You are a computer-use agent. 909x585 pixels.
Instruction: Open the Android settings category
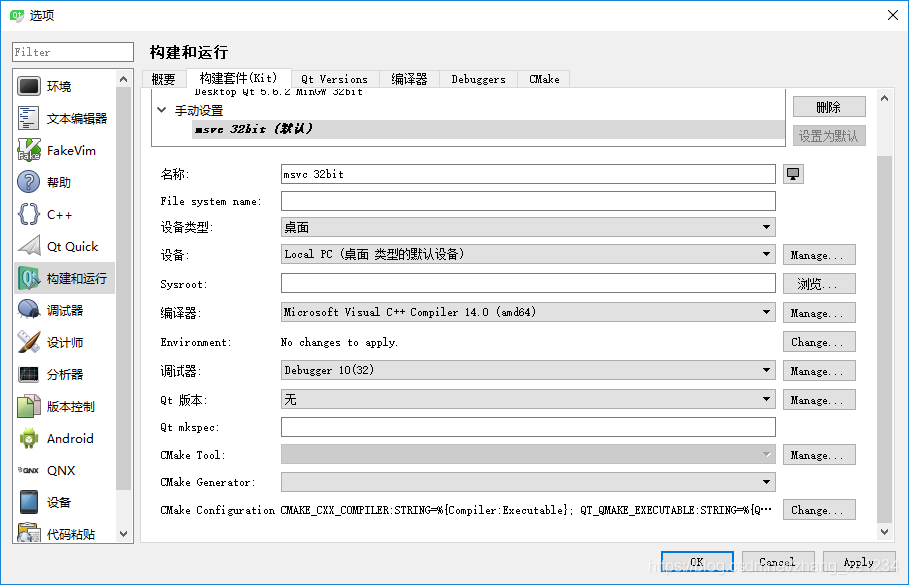pos(64,438)
